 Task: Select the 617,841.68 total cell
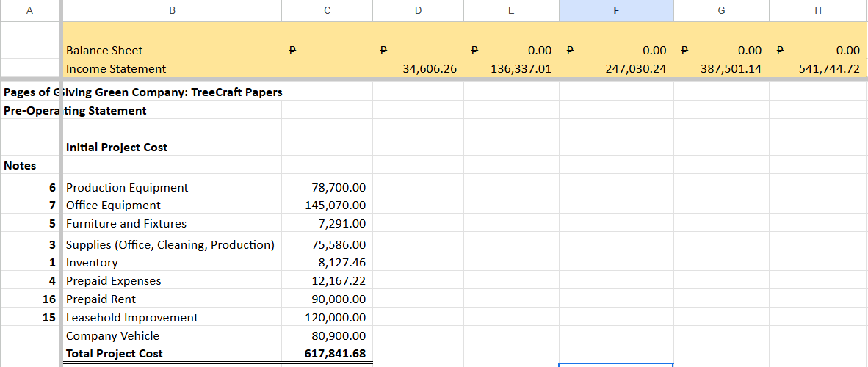pos(327,353)
